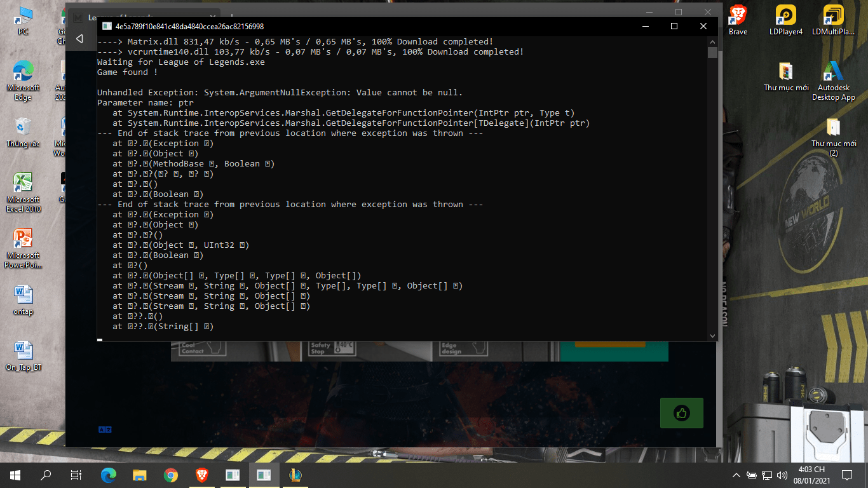
Task: Maximize the console window
Action: click(x=674, y=26)
